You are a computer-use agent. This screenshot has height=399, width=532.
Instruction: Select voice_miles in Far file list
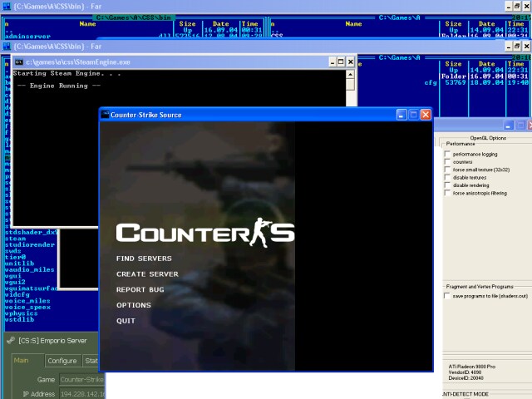click(x=27, y=301)
